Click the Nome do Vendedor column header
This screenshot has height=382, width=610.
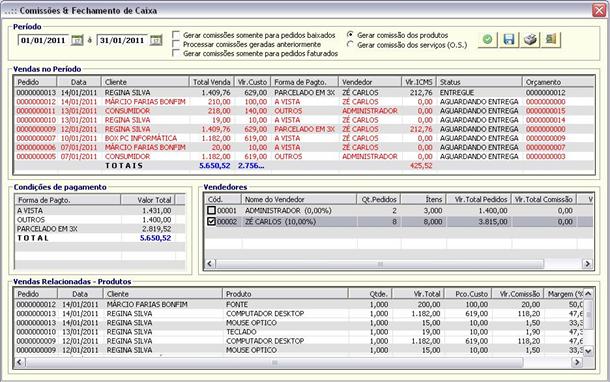(x=299, y=199)
